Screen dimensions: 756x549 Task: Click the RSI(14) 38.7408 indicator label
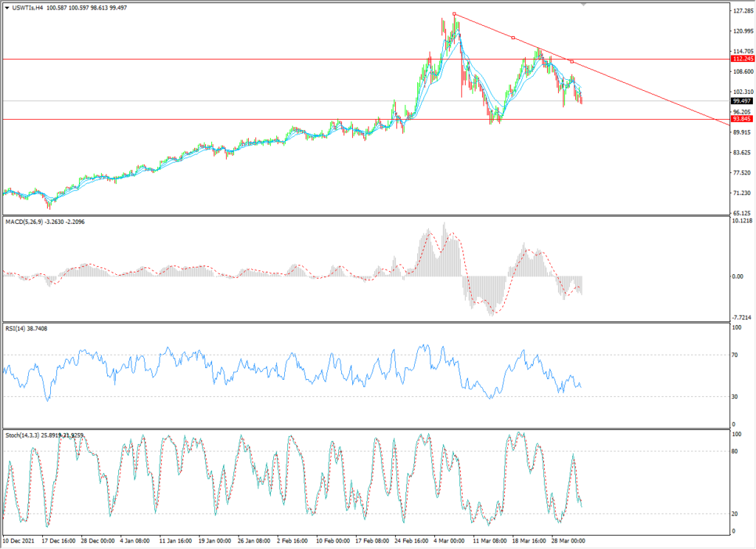pyautogui.click(x=27, y=329)
